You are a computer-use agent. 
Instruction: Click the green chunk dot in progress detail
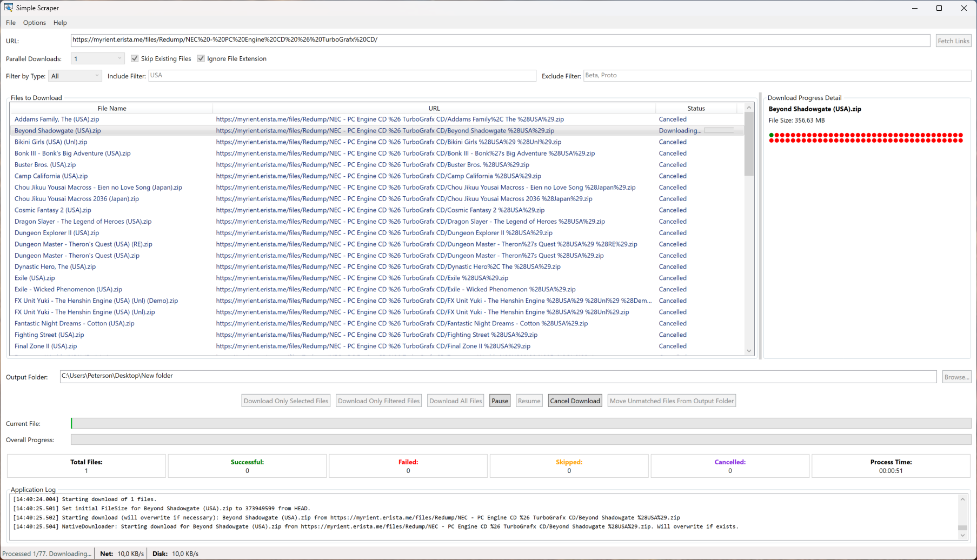[x=771, y=135]
